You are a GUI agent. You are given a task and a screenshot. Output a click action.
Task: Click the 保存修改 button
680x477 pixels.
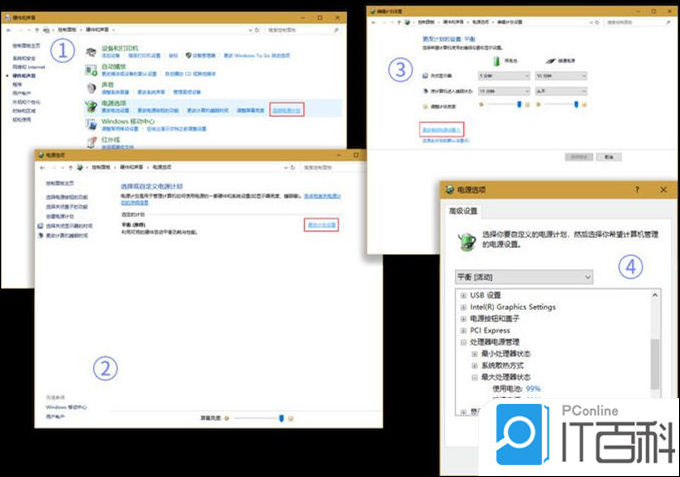click(x=579, y=157)
